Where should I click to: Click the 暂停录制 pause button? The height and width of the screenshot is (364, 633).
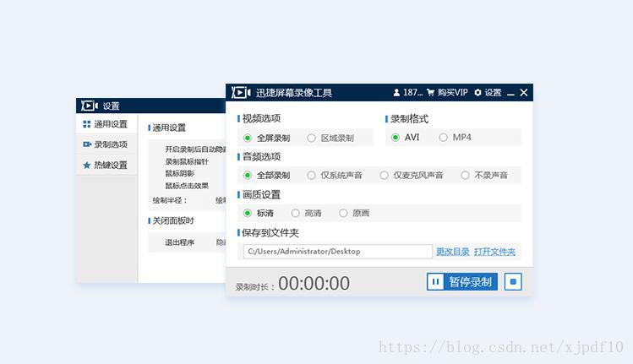(461, 282)
